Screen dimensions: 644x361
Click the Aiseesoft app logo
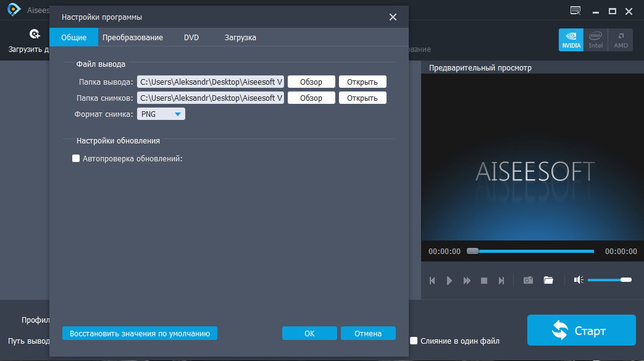point(14,9)
